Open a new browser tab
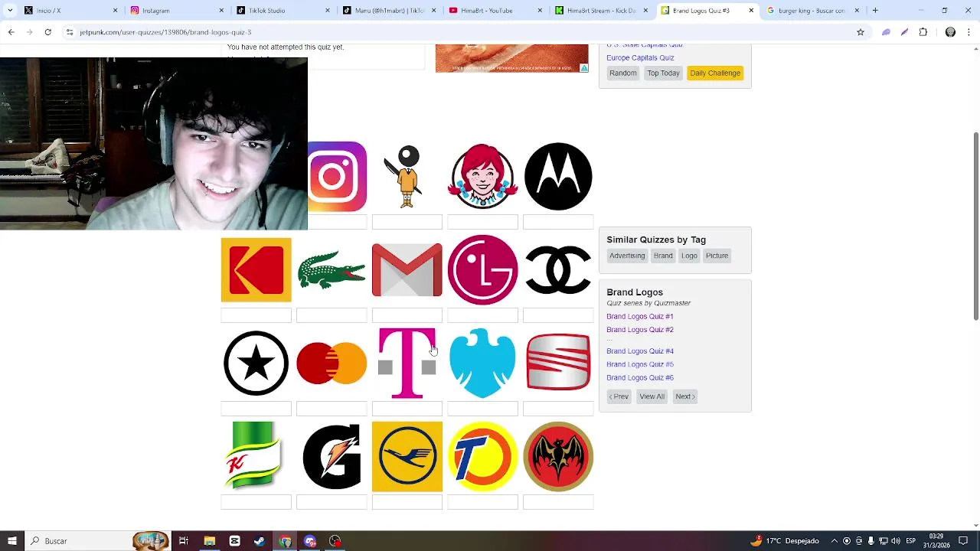 [x=875, y=11]
